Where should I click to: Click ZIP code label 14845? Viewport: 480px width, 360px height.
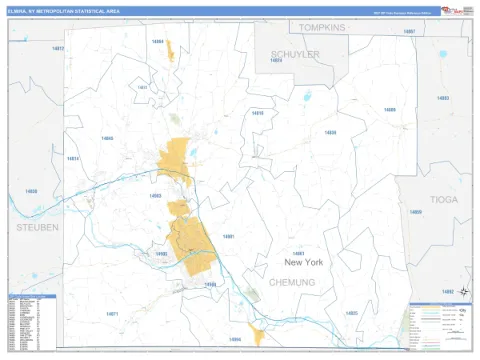coord(107,138)
